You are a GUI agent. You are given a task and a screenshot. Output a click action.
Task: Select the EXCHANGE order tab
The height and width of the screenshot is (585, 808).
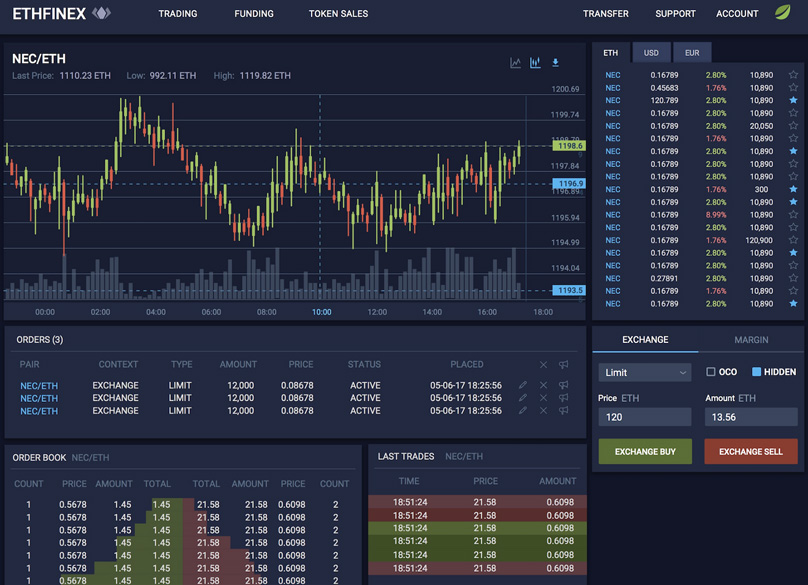click(645, 340)
